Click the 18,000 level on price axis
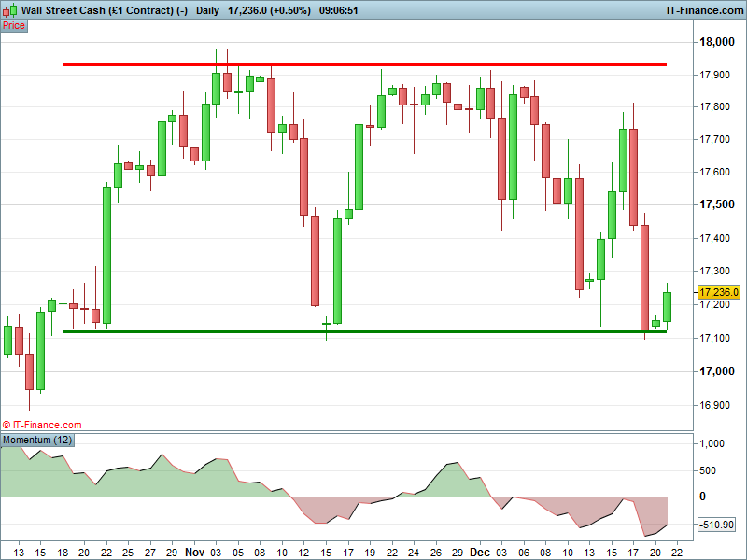Screen dimensions: 747x560 tap(719, 42)
